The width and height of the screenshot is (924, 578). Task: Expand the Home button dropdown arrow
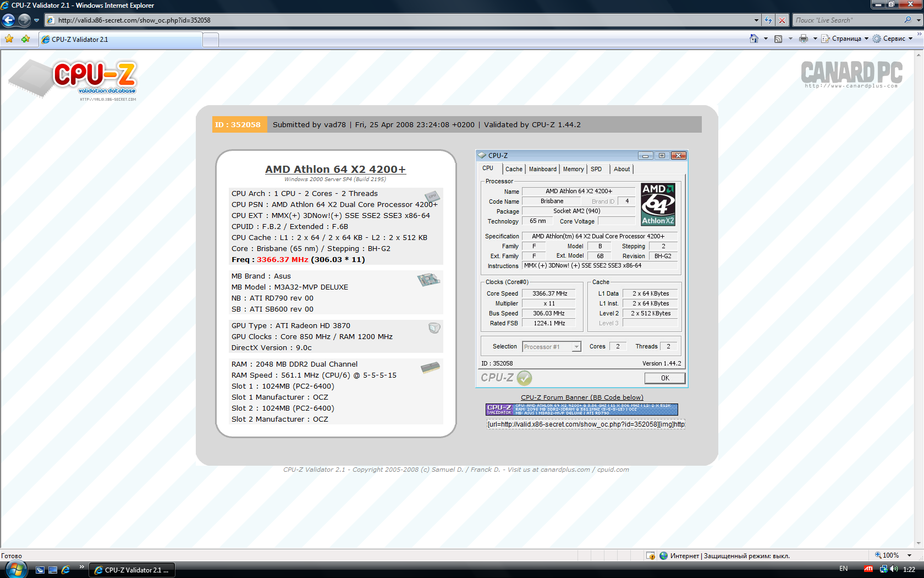pos(766,39)
